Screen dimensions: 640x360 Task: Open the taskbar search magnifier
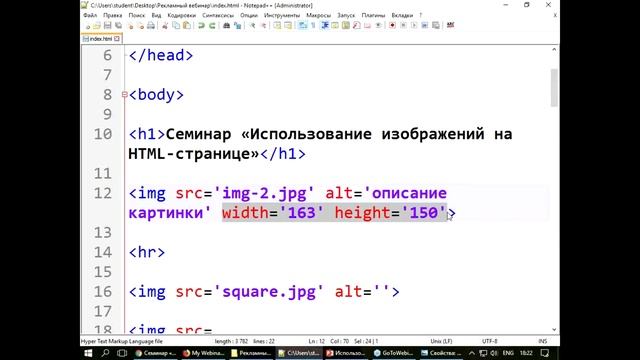click(105, 353)
